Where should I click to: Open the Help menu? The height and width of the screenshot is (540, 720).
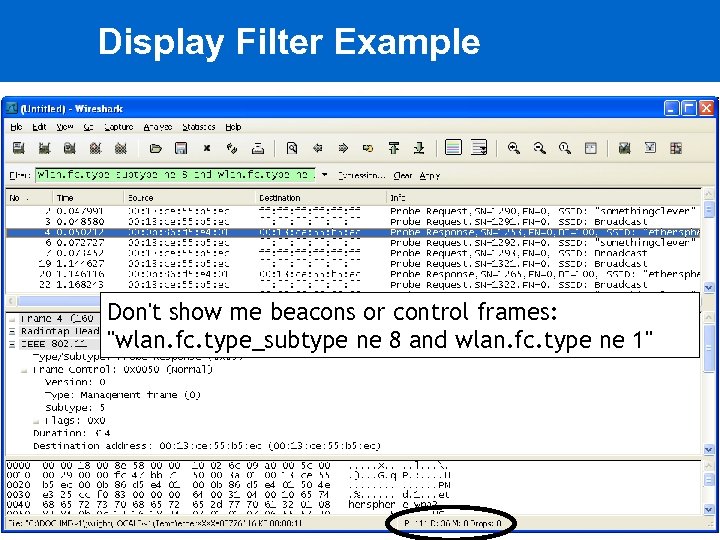click(233, 127)
